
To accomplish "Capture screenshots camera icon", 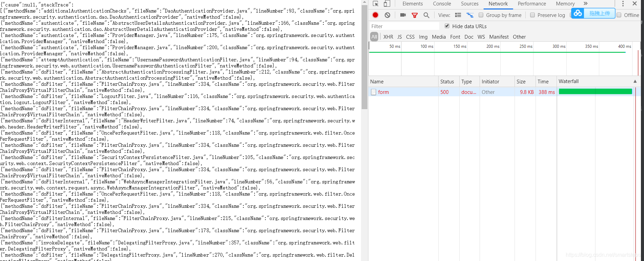I will pyautogui.click(x=403, y=15).
